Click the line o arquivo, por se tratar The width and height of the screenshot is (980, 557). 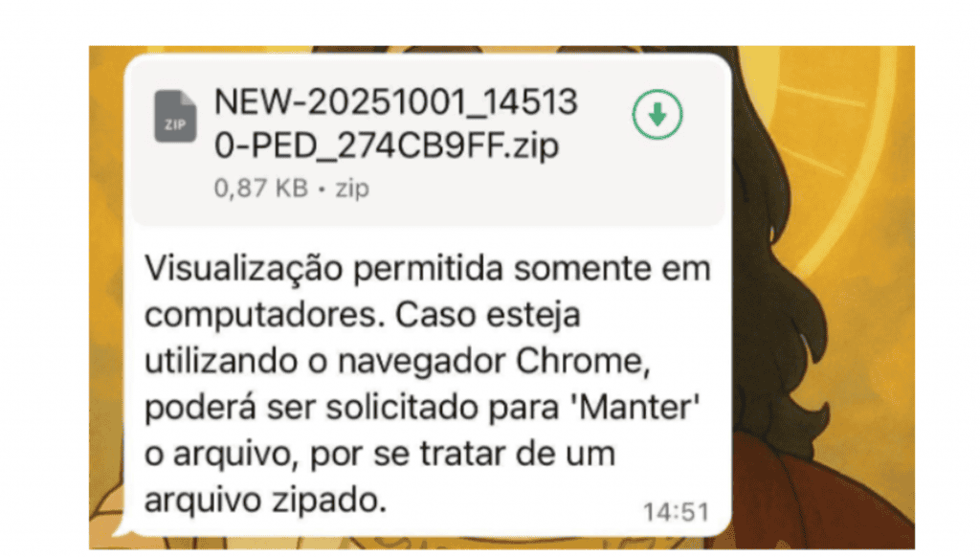tap(380, 454)
